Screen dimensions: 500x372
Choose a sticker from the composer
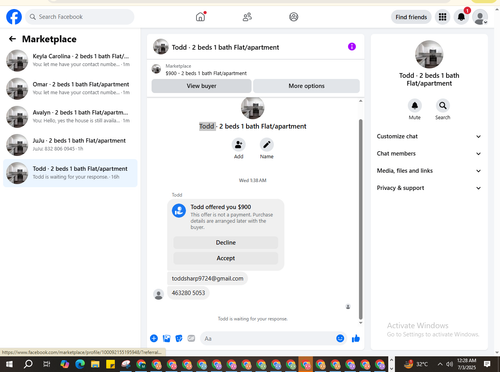(x=179, y=338)
